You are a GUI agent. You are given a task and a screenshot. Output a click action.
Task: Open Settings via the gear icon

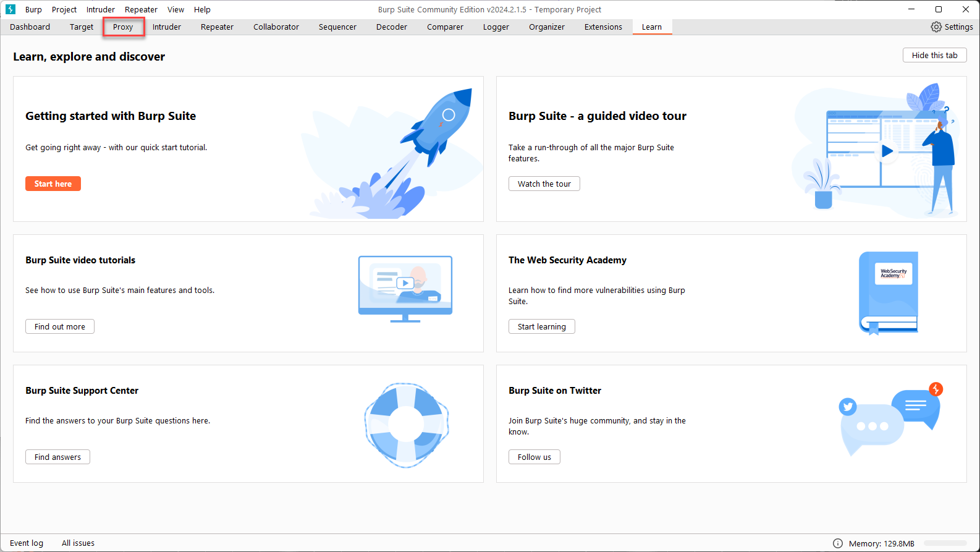(x=936, y=27)
